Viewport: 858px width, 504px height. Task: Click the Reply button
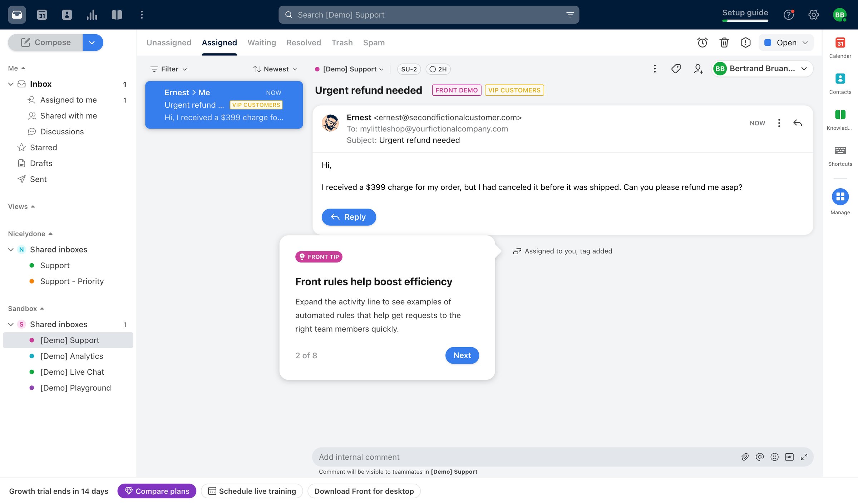pyautogui.click(x=349, y=217)
